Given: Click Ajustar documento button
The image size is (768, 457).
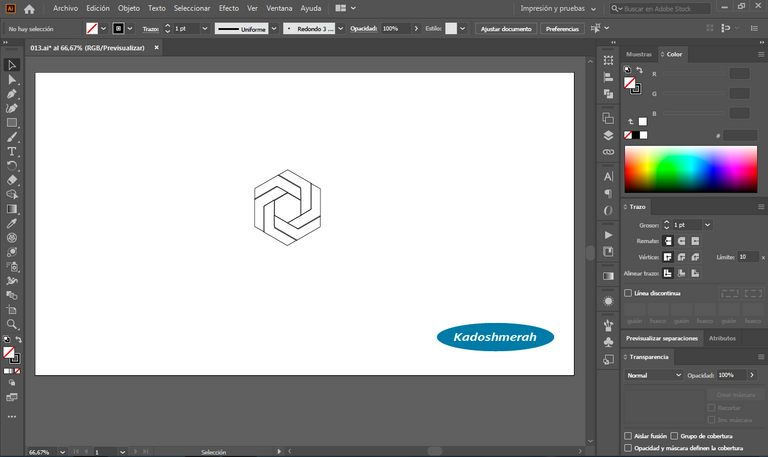Looking at the screenshot, I should coord(506,29).
